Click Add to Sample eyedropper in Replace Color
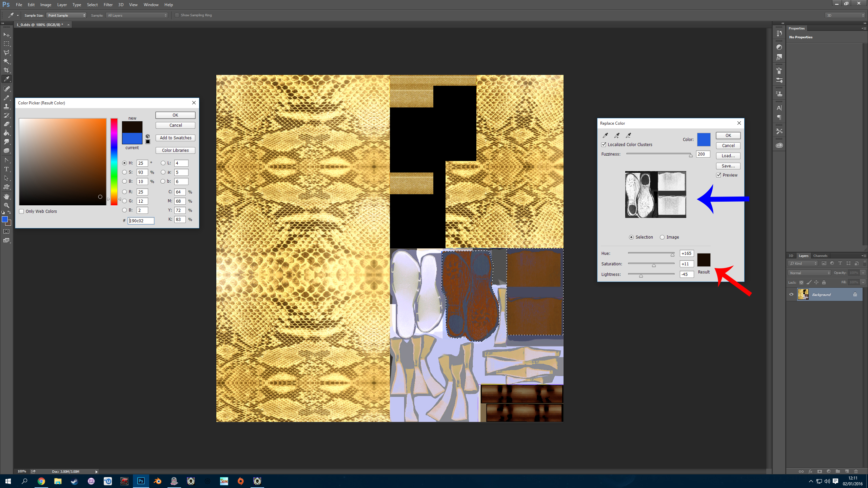 click(617, 136)
